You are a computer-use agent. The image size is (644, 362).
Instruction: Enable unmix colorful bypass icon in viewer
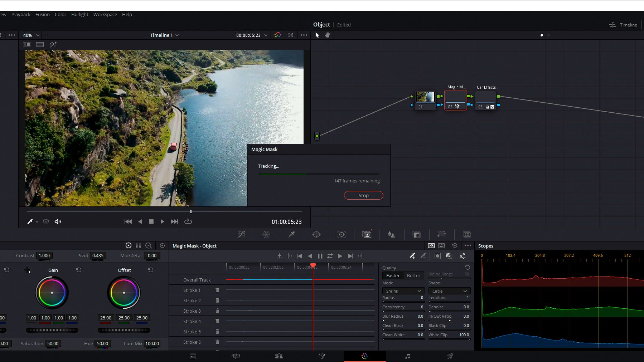pyautogui.click(x=277, y=35)
